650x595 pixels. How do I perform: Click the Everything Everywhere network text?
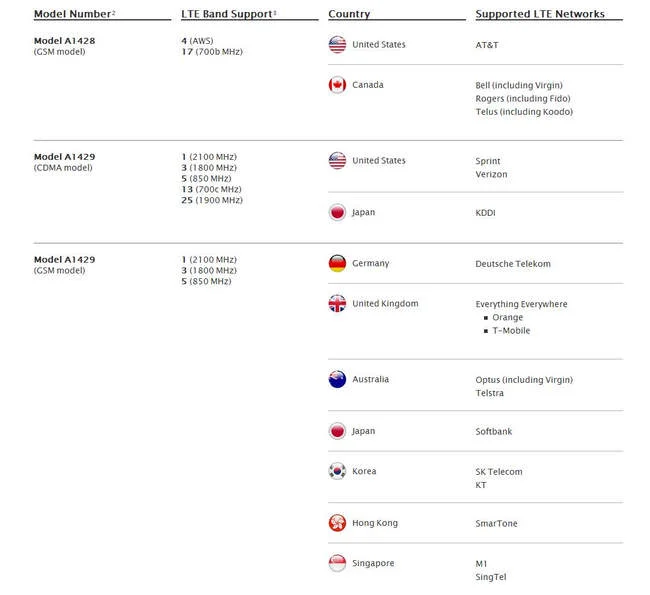pyautogui.click(x=521, y=304)
